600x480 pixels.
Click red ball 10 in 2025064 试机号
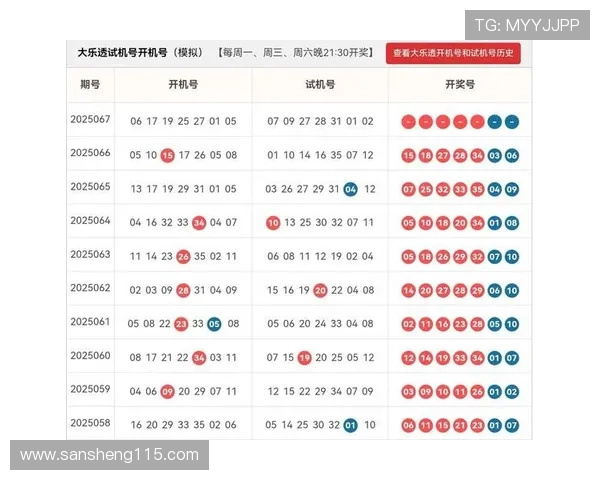273,223
